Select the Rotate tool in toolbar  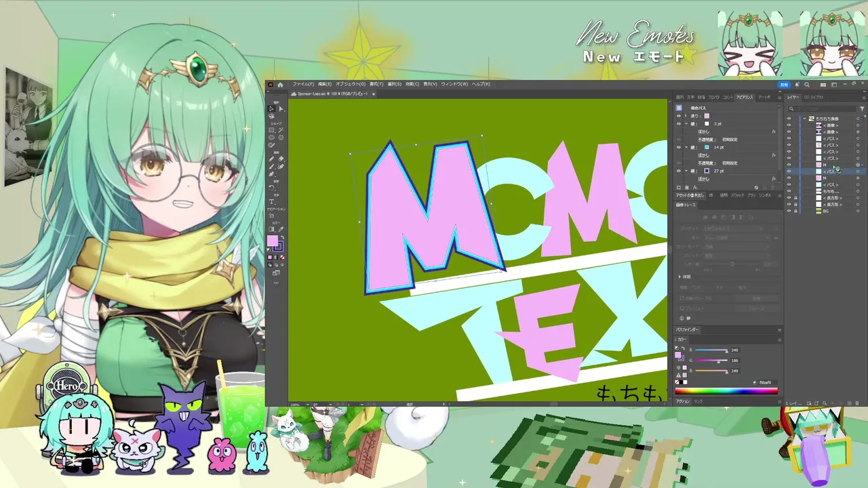(x=271, y=188)
